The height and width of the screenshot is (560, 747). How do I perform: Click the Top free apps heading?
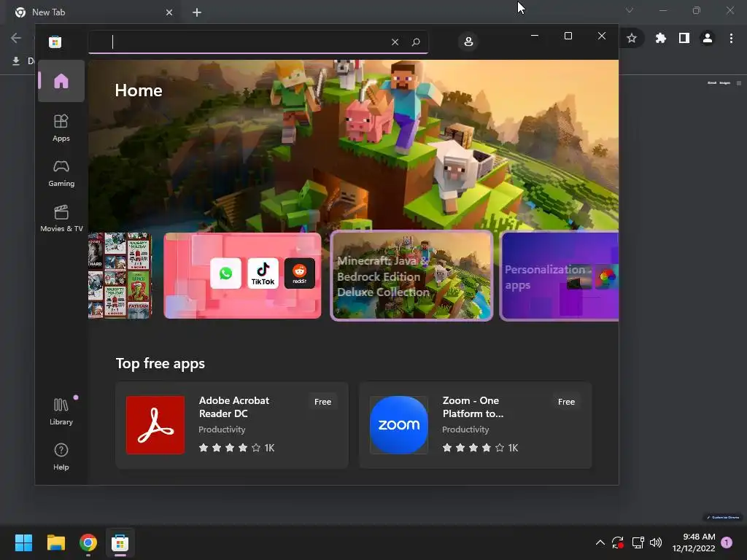(160, 363)
